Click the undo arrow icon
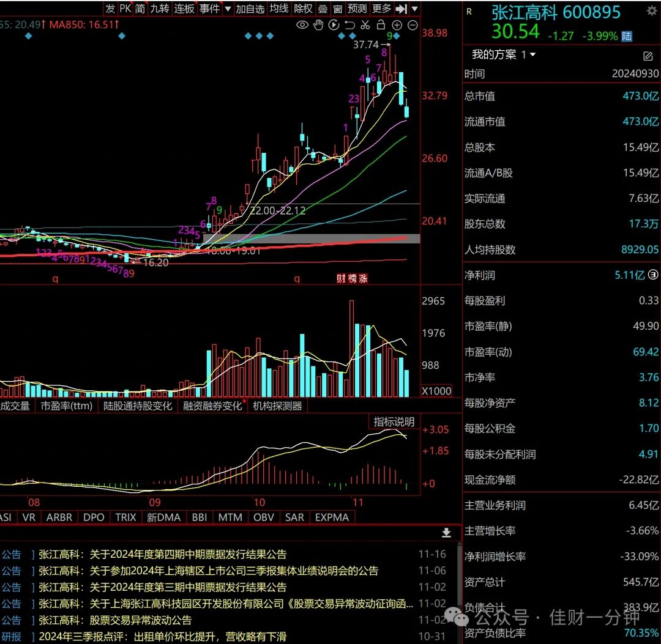This screenshot has height=644, width=661. tap(349, 25)
